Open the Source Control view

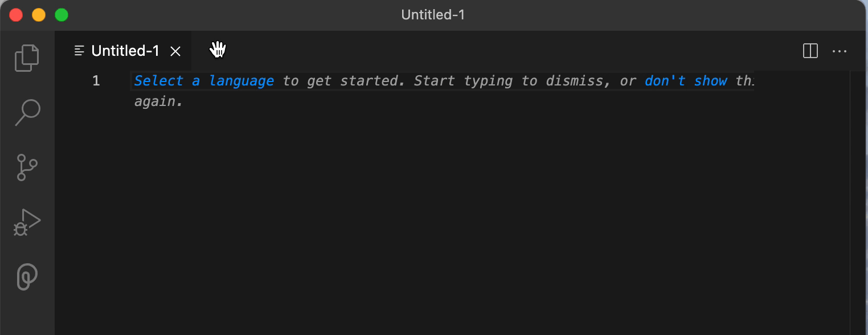27,167
